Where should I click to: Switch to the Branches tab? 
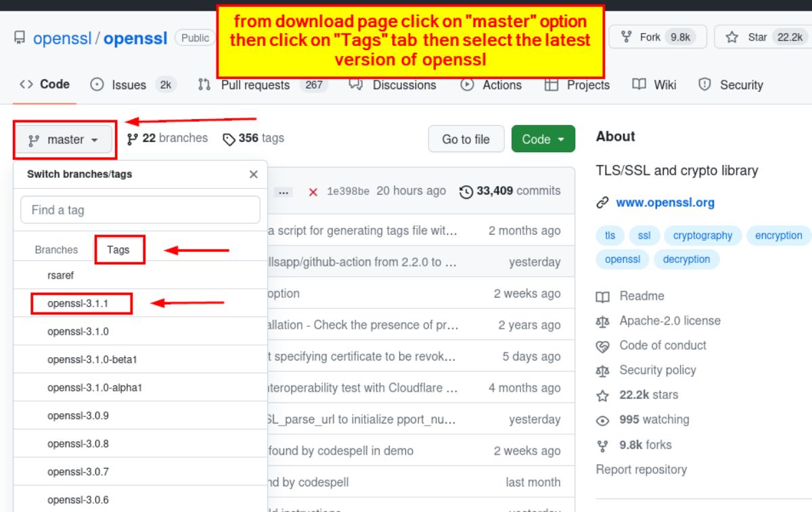pos(56,250)
